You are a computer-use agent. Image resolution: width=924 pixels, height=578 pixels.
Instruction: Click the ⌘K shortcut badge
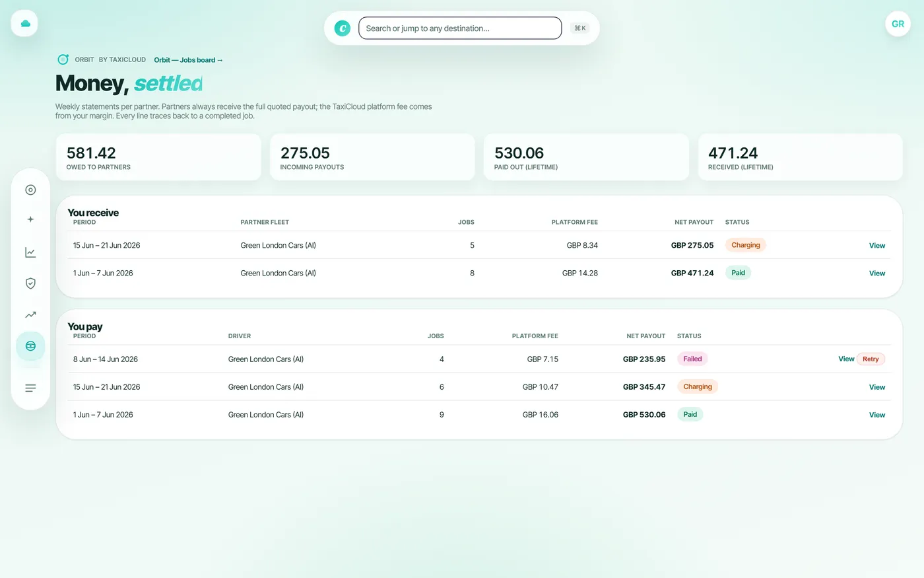tap(580, 28)
